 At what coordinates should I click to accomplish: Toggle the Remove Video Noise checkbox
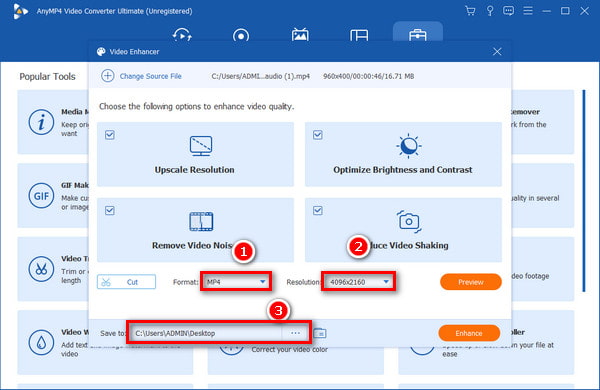click(110, 211)
